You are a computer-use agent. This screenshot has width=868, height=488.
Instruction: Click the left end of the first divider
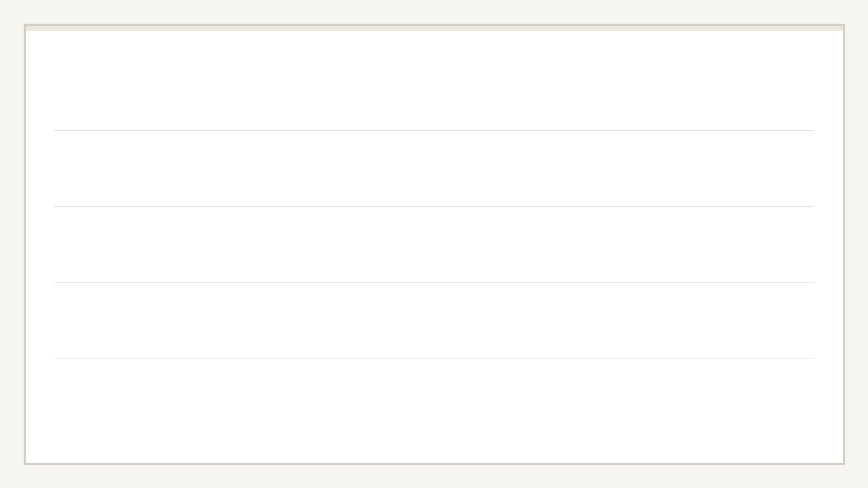coord(57,130)
